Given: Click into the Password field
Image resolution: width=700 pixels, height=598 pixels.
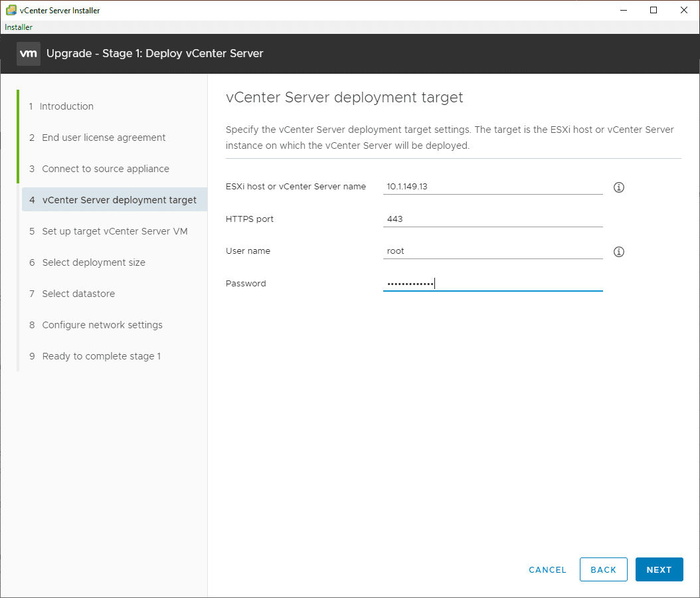Looking at the screenshot, I should (492, 284).
